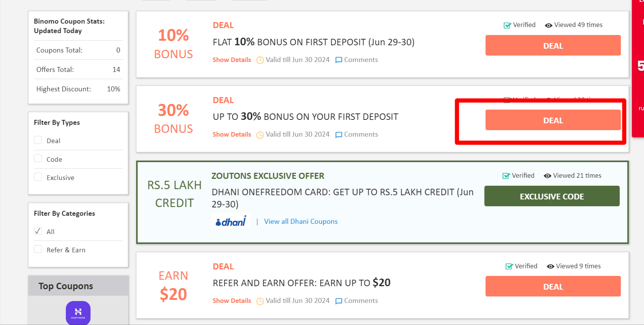This screenshot has height=325, width=644.
Task: Click the eye icon beside Viewed 9 times
Action: tap(550, 266)
